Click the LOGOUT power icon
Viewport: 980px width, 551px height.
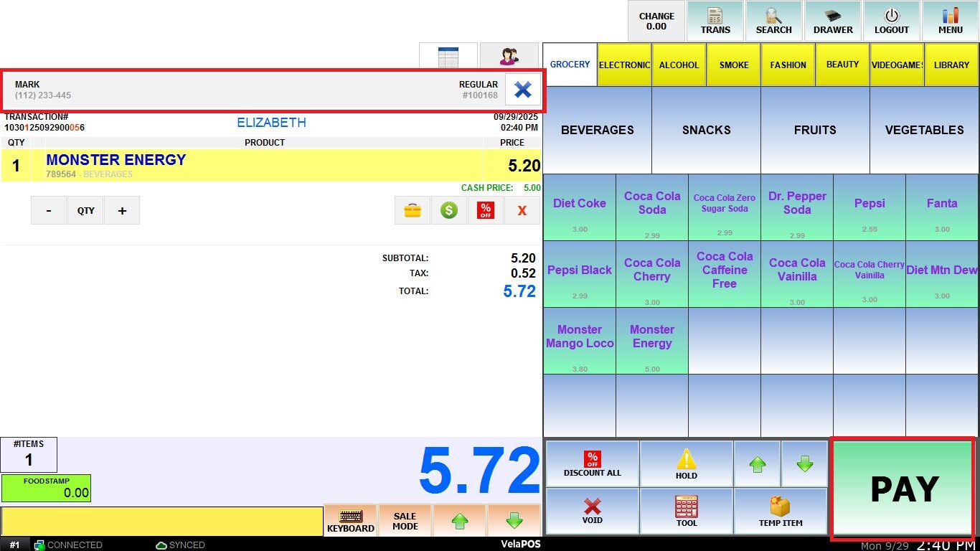[x=892, y=21]
